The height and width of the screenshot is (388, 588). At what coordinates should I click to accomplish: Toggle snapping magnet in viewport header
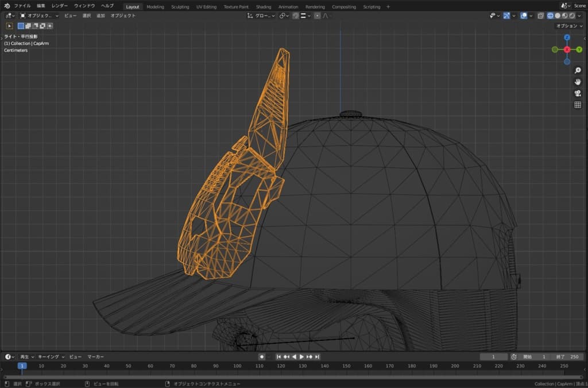(295, 16)
